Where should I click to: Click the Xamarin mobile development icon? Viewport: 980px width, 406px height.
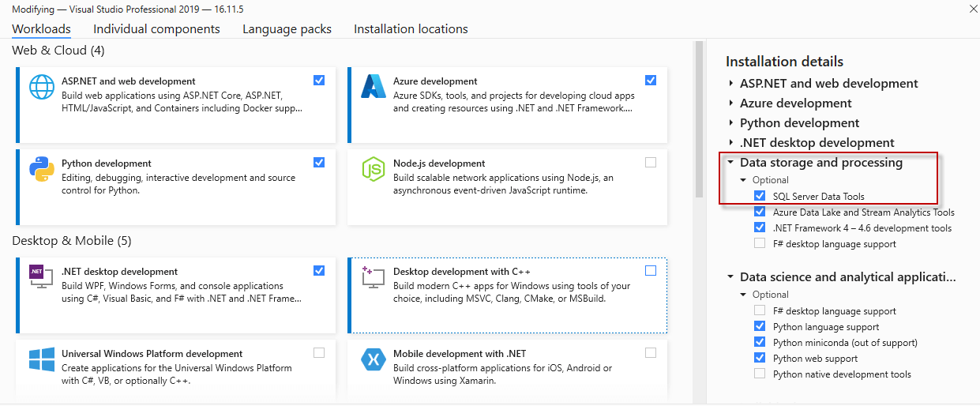point(373,359)
